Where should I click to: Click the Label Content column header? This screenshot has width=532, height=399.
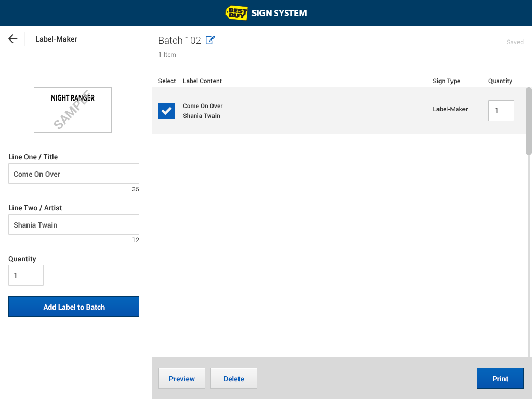202,81
